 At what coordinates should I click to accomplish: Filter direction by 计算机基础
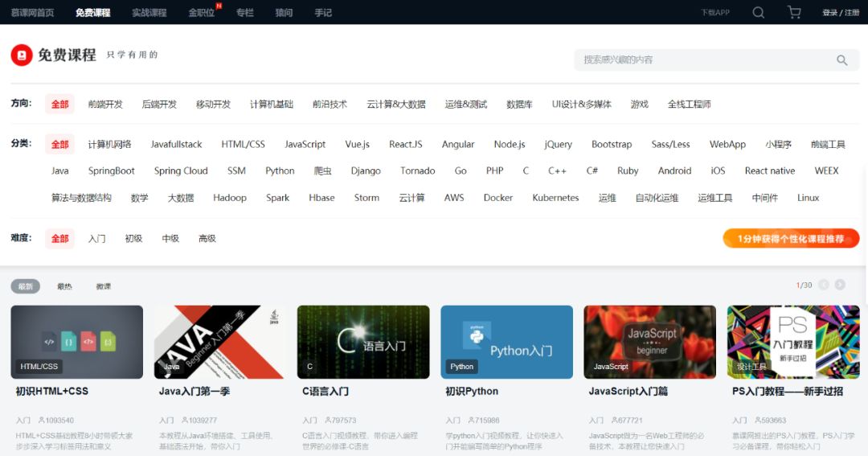pyautogui.click(x=272, y=105)
